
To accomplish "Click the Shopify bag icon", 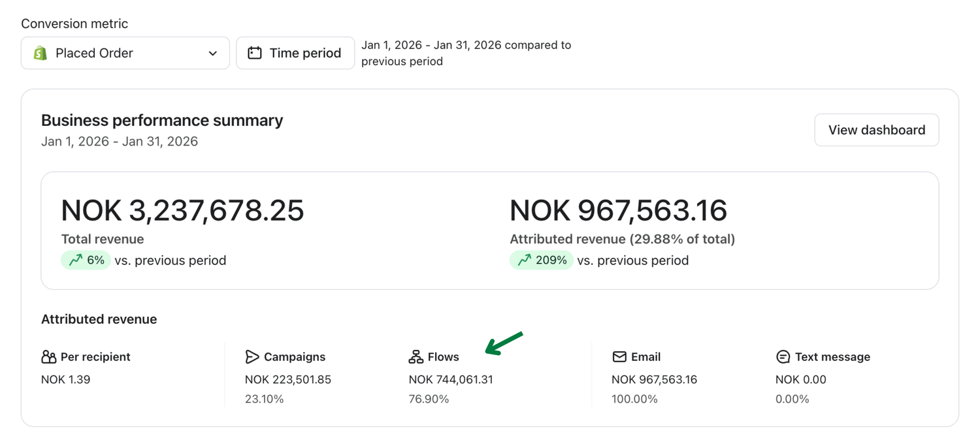I will (x=41, y=53).
